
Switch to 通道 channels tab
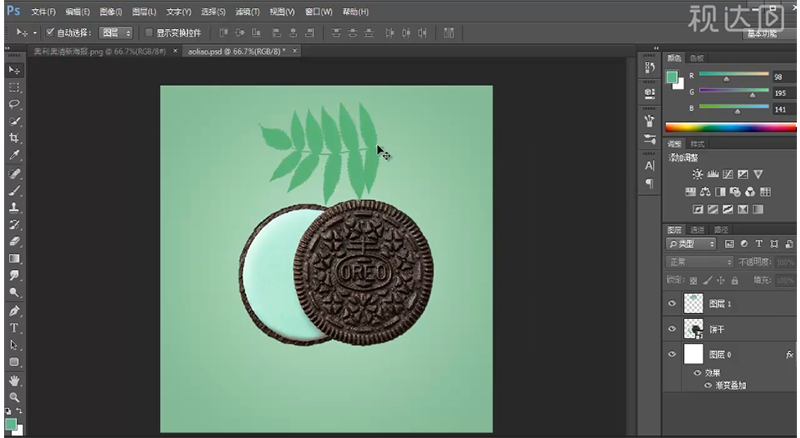pos(697,230)
